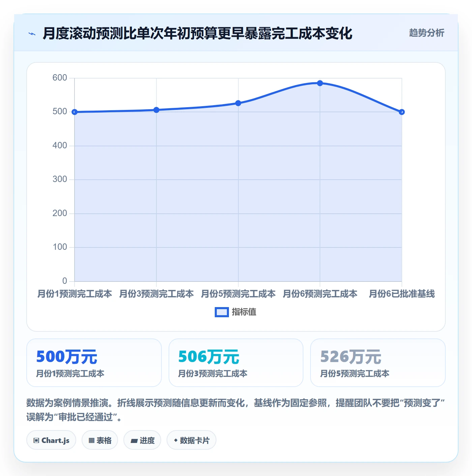The width and height of the screenshot is (472, 476).
Task: Click the grid icon in 表格 tag
Action: coord(92,440)
